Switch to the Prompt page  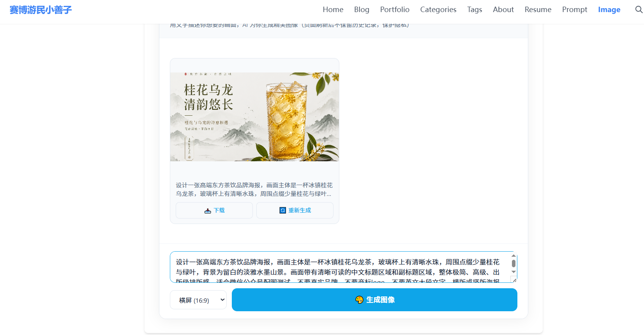click(574, 10)
